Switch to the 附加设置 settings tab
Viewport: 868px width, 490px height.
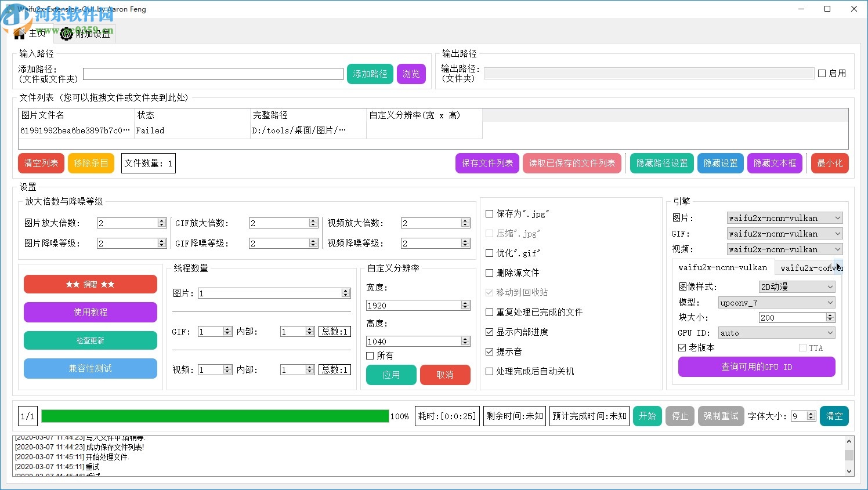(x=85, y=34)
